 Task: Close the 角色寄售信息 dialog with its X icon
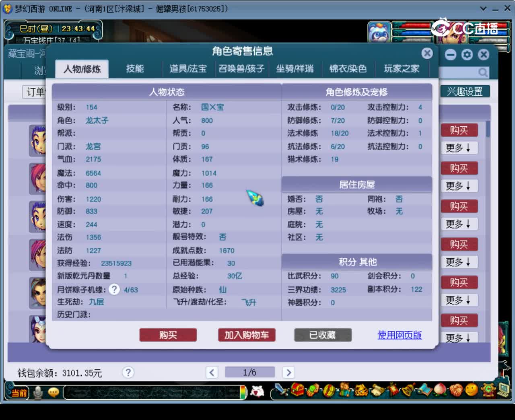point(427,54)
